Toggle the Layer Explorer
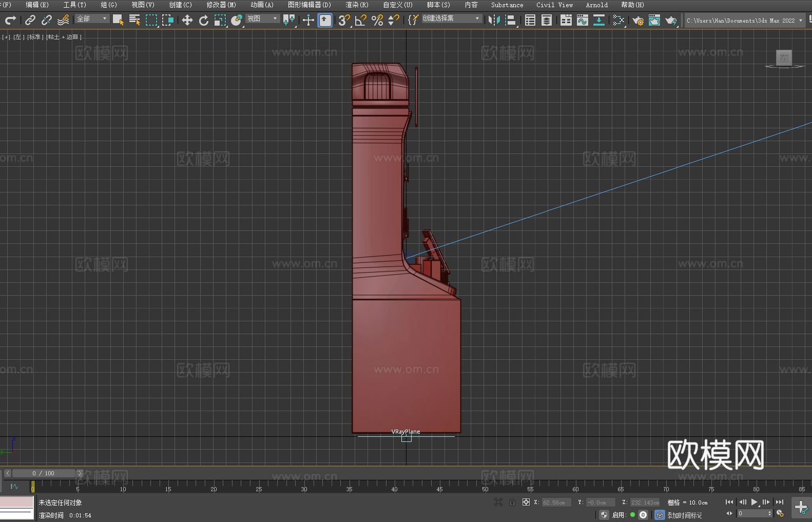The width and height of the screenshot is (812, 522). 547,20
